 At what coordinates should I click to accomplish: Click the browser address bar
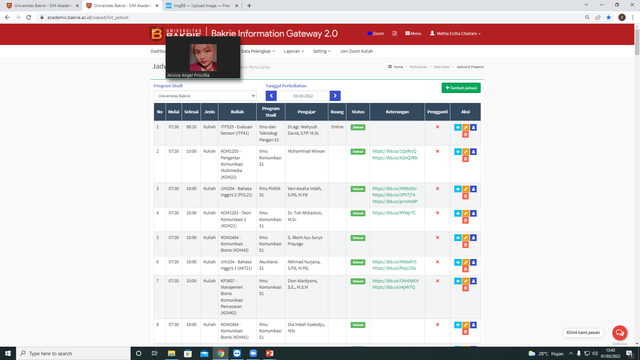coord(310,18)
